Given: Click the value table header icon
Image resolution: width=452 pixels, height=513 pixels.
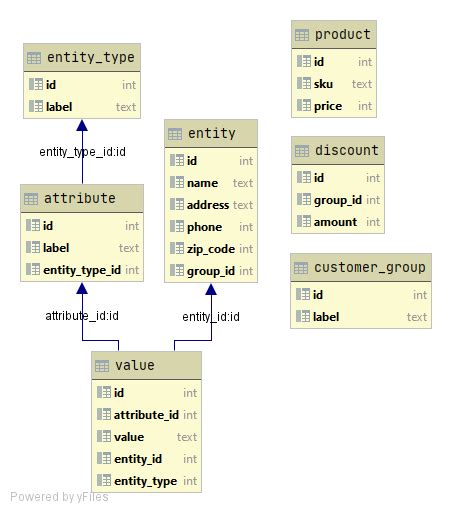Looking at the screenshot, I should [102, 366].
